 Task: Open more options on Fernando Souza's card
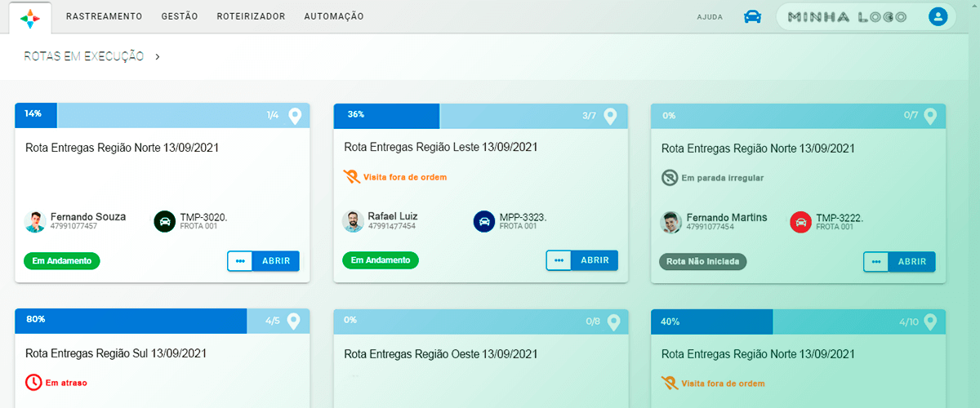[240, 261]
